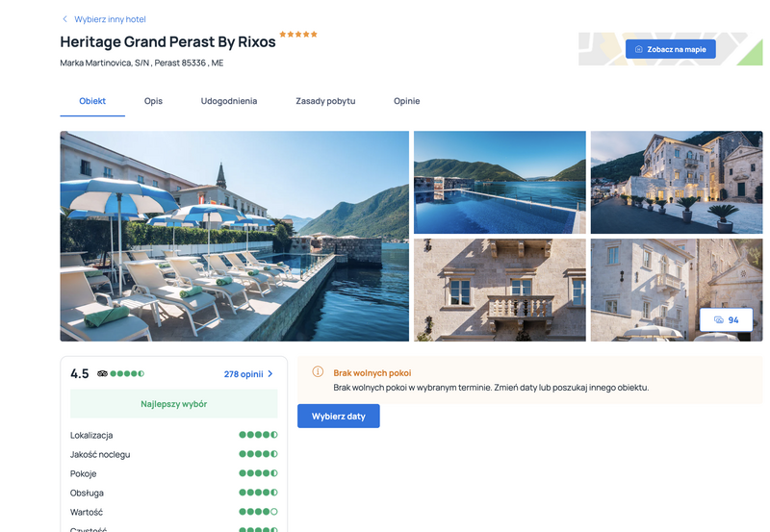The height and width of the screenshot is (532, 770).
Task: Click the Lokalizacja rating dots
Action: click(258, 435)
